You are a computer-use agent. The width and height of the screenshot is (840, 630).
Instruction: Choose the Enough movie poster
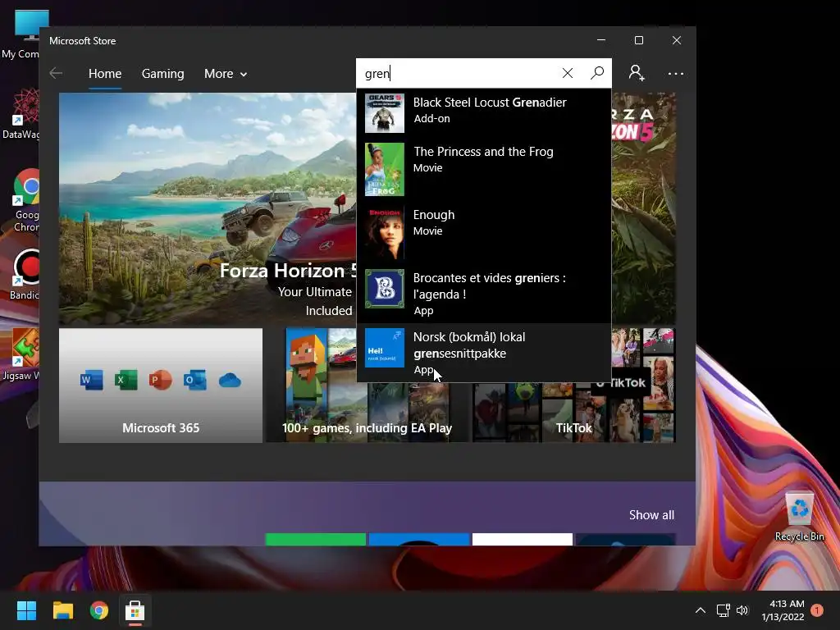point(385,232)
